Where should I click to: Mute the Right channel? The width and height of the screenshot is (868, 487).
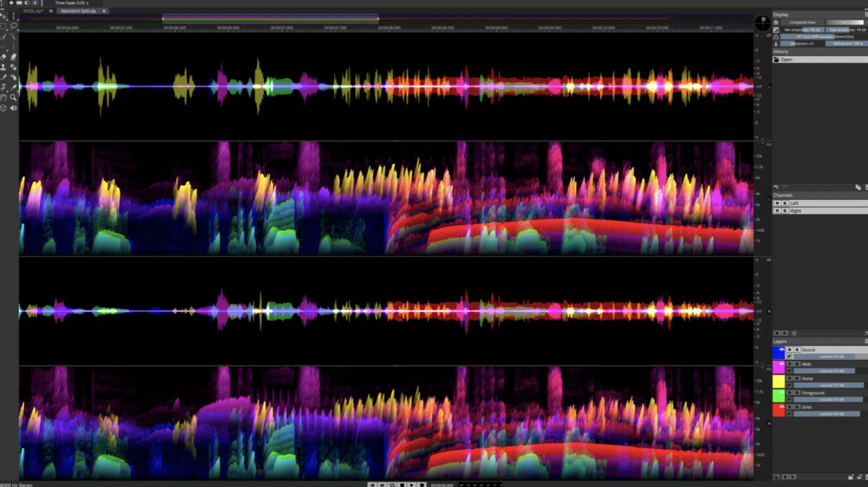[777, 211]
